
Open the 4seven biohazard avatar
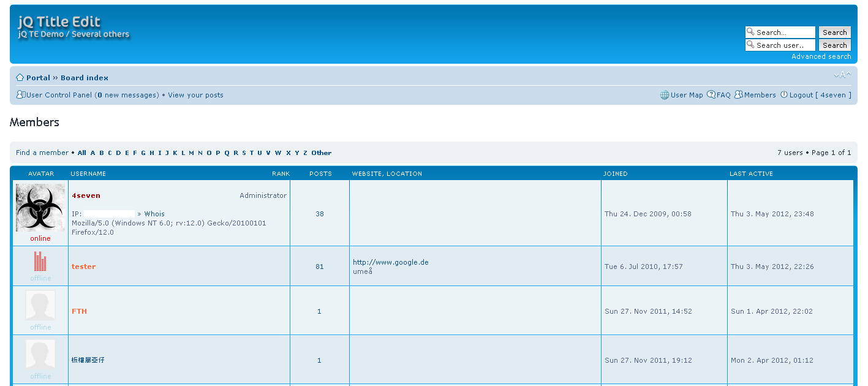point(40,208)
